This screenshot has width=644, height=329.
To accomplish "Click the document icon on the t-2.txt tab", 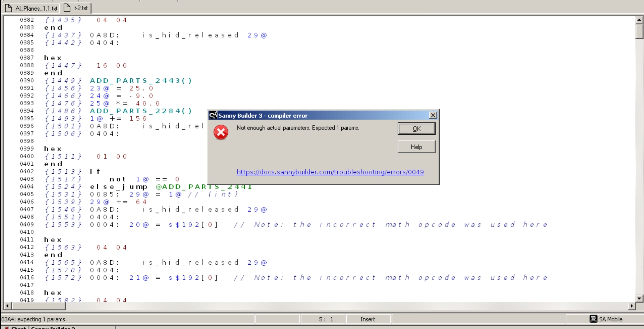I will coord(67,8).
